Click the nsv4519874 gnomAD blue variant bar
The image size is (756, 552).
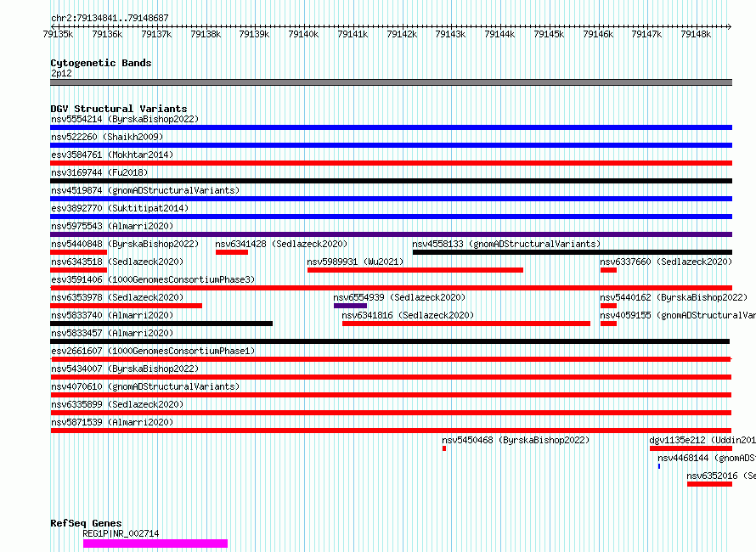(391, 199)
